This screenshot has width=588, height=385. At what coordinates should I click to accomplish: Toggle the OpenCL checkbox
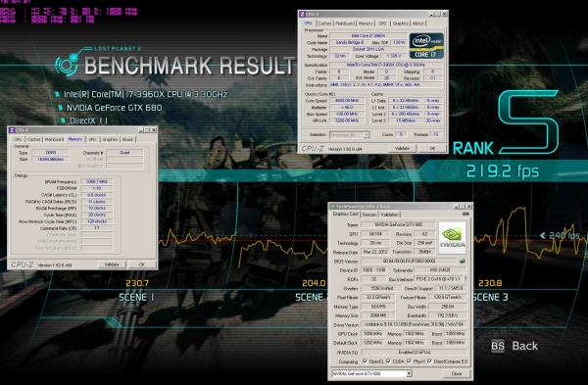tap(365, 361)
